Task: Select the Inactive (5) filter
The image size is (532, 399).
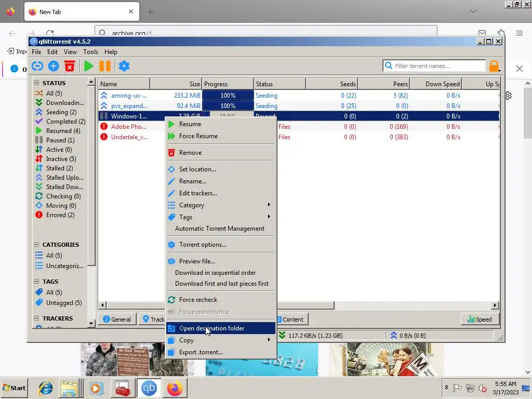Action: tap(56, 158)
